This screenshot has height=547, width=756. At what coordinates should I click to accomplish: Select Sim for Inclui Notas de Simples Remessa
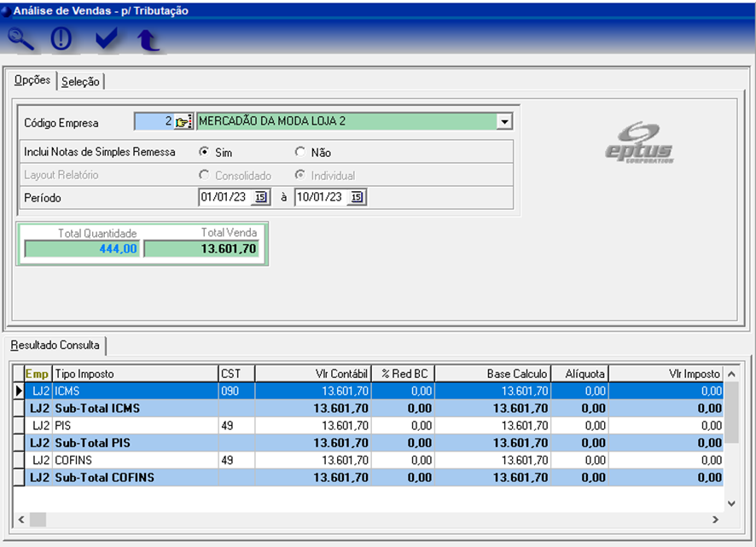tap(205, 153)
